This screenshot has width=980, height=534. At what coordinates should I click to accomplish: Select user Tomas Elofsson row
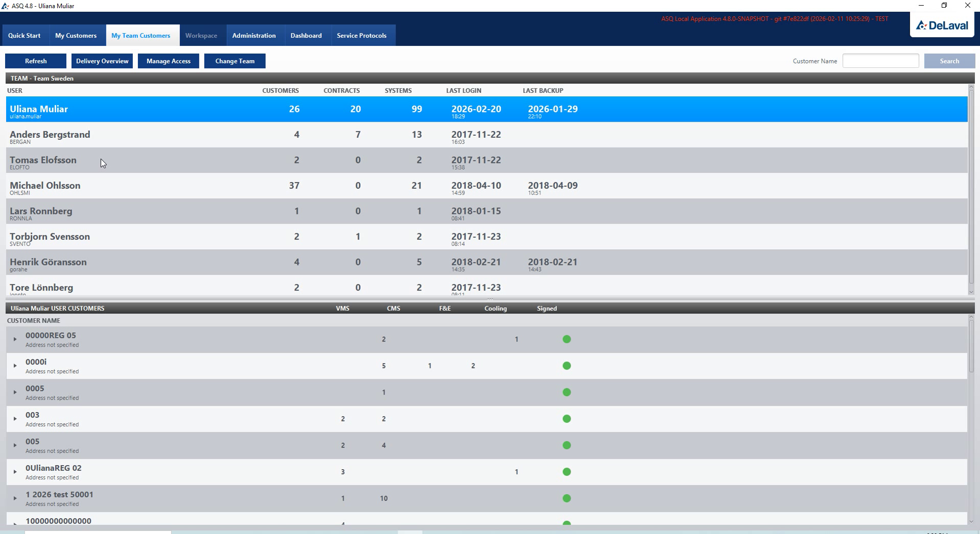(487, 160)
